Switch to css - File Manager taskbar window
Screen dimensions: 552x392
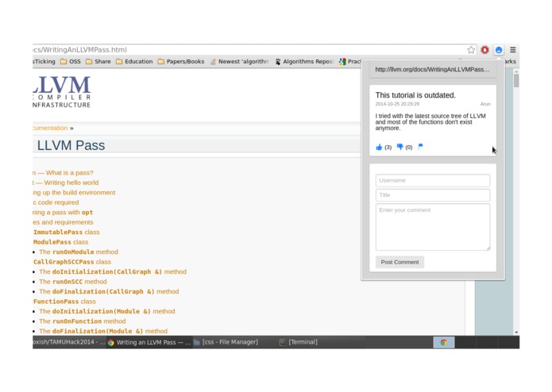(226, 342)
